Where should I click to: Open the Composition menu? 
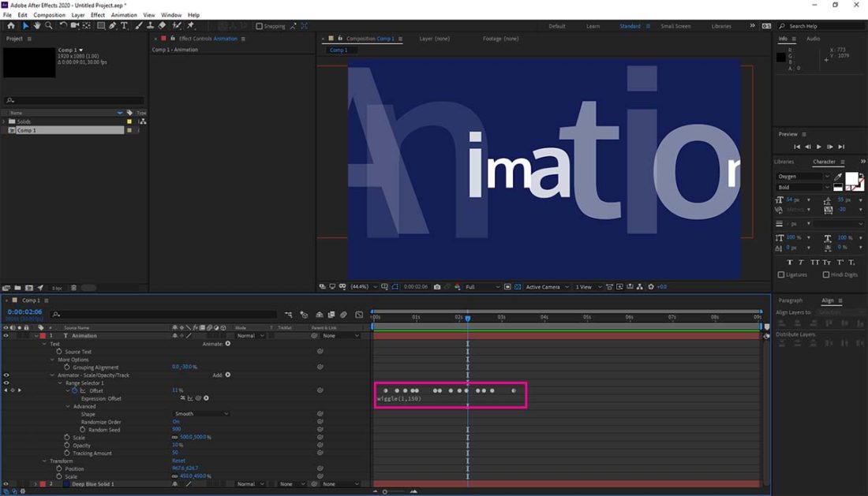(49, 15)
